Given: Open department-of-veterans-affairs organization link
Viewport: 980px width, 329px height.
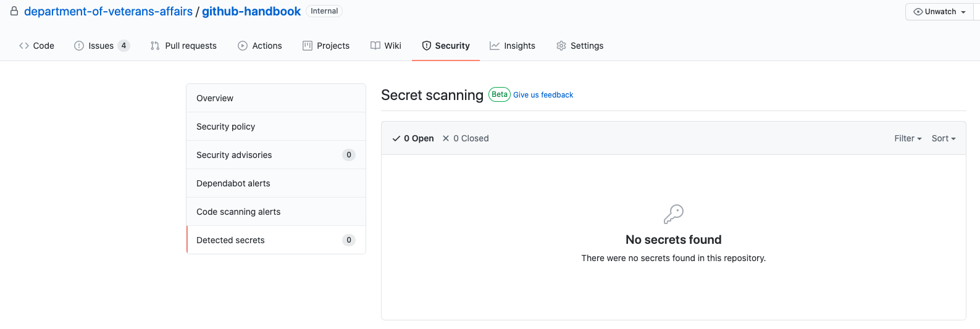Looking at the screenshot, I should click(x=108, y=11).
